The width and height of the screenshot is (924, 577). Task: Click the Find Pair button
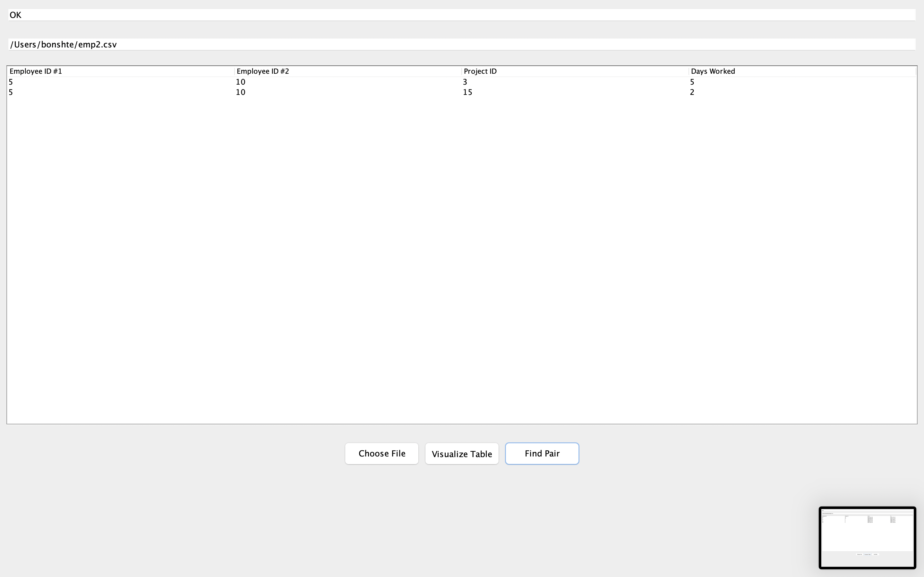click(542, 453)
